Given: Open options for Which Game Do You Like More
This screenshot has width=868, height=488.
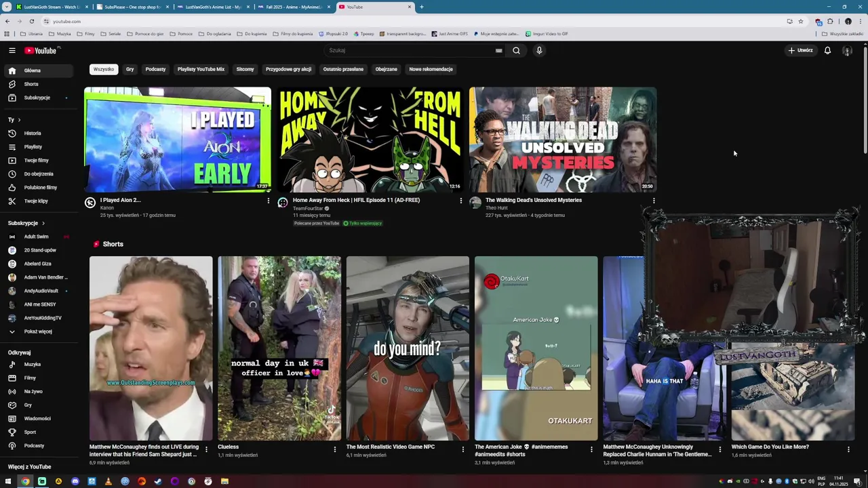Looking at the screenshot, I should [x=848, y=449].
